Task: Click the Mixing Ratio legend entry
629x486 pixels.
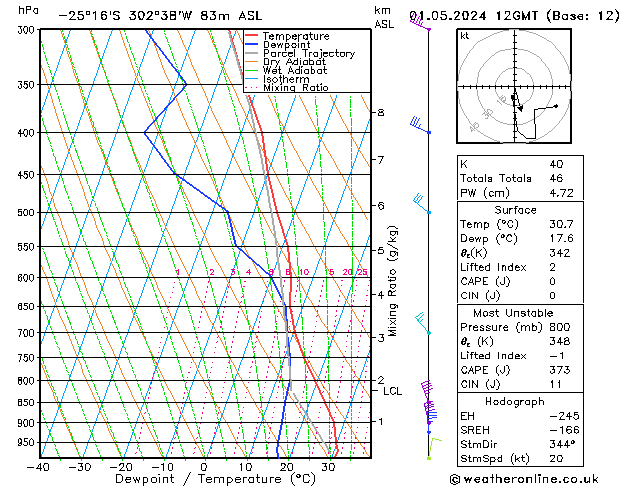Action: click(287, 87)
